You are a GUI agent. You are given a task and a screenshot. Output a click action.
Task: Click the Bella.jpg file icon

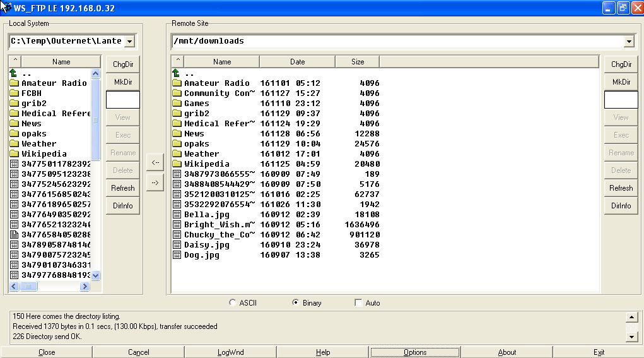coord(177,215)
